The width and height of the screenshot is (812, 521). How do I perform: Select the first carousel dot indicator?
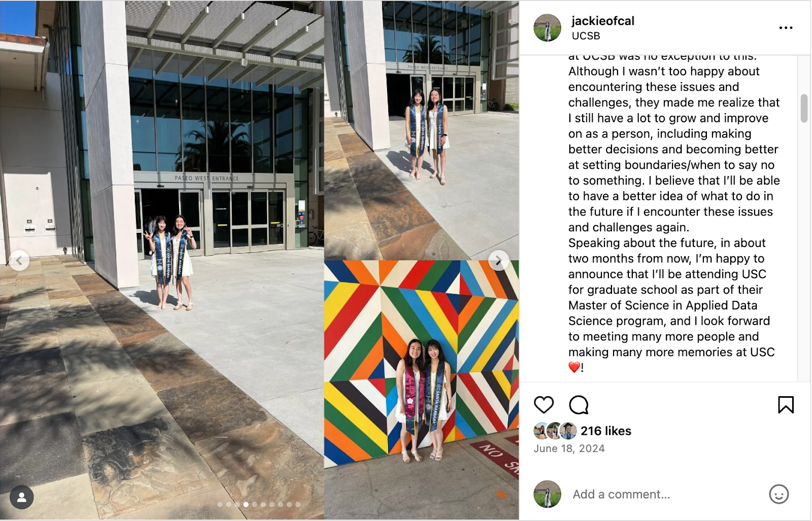220,504
